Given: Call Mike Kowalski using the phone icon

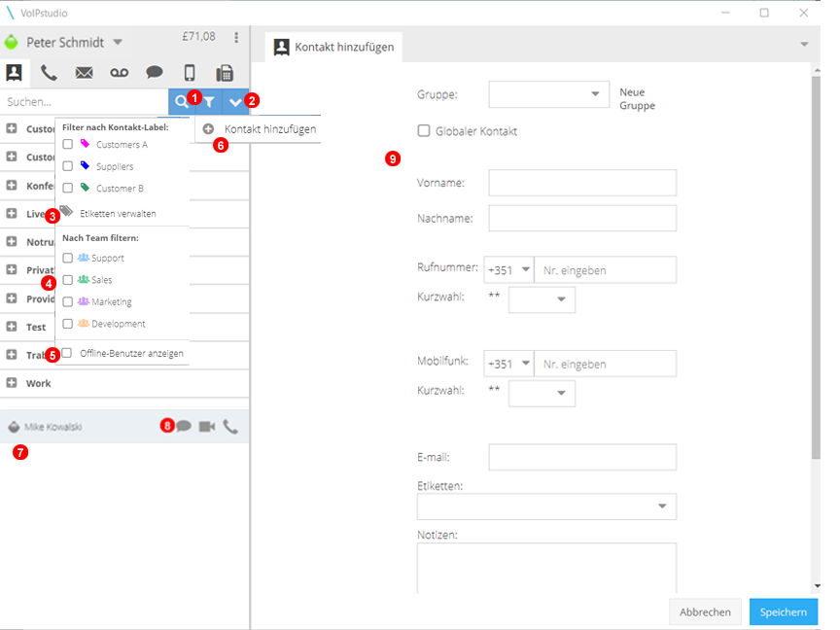Looking at the screenshot, I should pyautogui.click(x=230, y=426).
